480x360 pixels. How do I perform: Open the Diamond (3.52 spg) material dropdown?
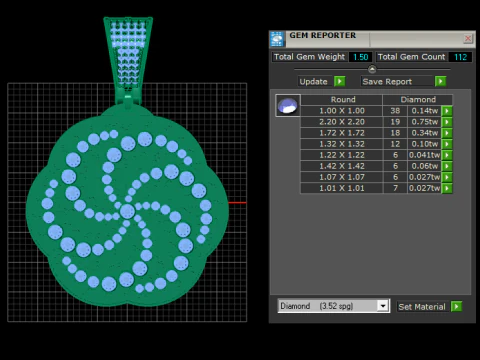pos(334,306)
